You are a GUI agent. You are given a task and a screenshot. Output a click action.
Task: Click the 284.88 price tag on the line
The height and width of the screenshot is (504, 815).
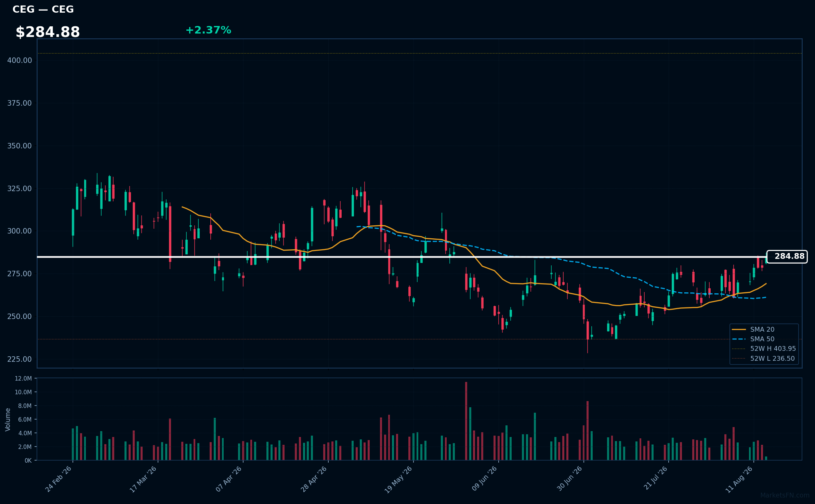point(787,256)
